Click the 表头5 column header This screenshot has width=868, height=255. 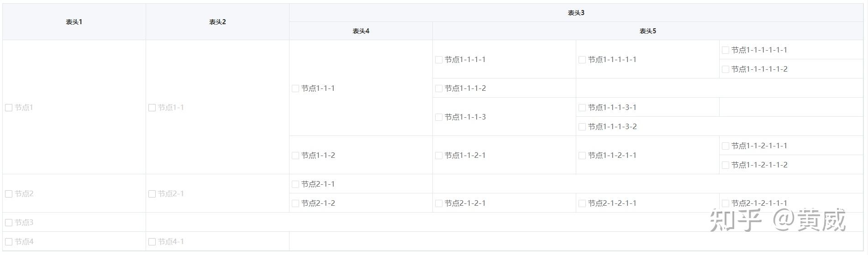647,31
